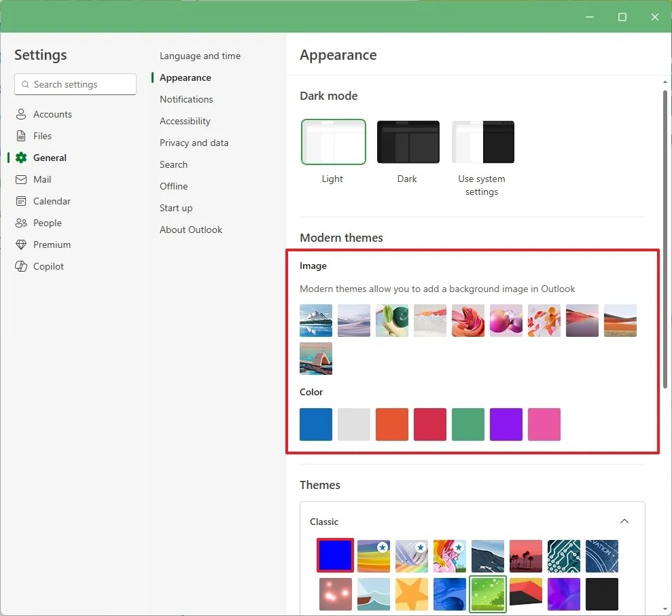Screen dimensions: 672x616
Task: Open the Accessibility settings page
Action: click(x=185, y=121)
